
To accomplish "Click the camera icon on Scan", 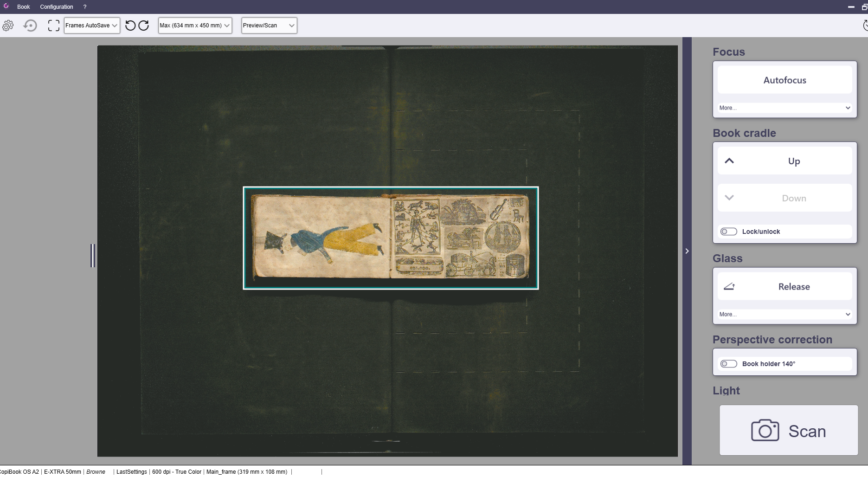I will (765, 431).
